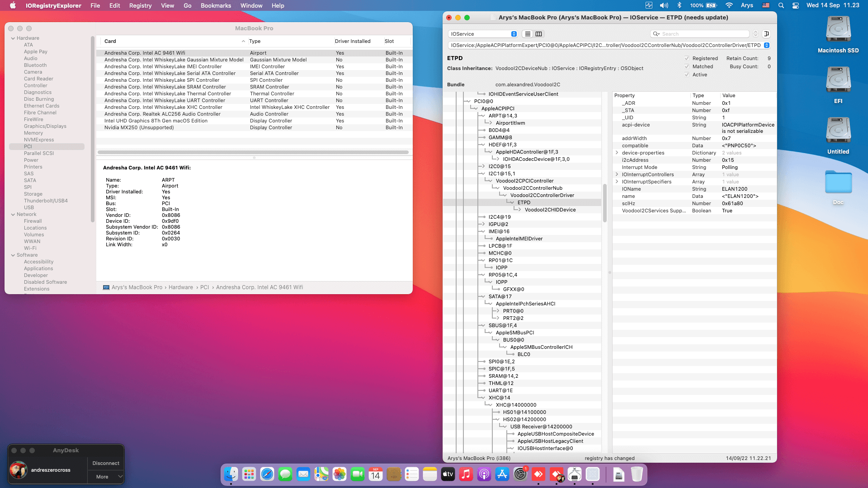The height and width of the screenshot is (488, 868).
Task: Open the View menu
Action: (167, 5)
